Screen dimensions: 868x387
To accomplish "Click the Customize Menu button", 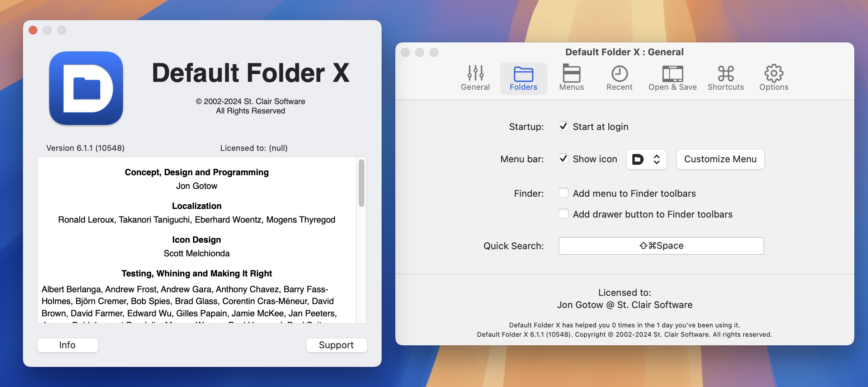I will 720,159.
